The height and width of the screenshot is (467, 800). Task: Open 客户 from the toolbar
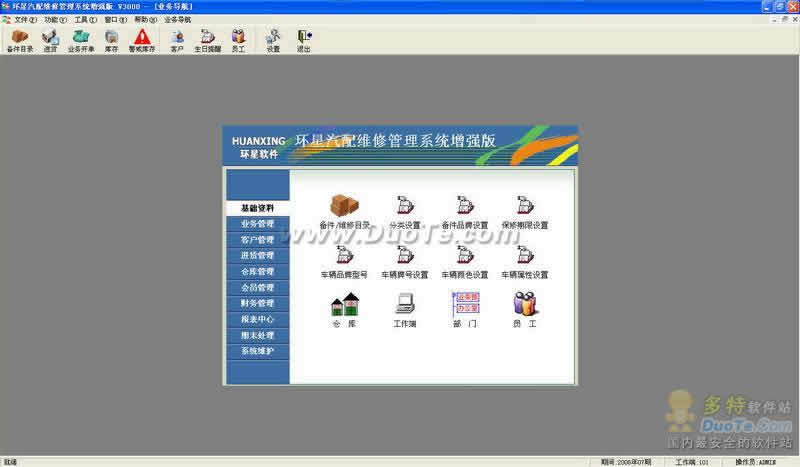click(x=177, y=41)
